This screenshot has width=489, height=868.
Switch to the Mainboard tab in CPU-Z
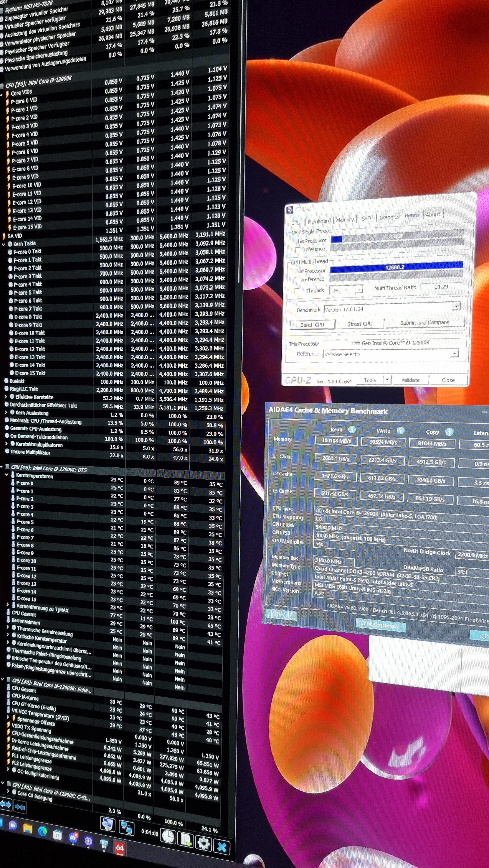319,221
